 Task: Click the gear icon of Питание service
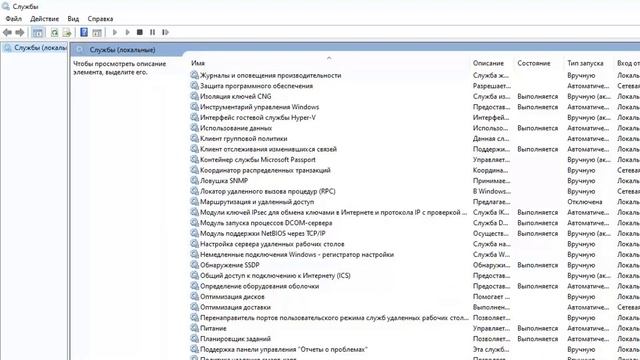[194, 328]
